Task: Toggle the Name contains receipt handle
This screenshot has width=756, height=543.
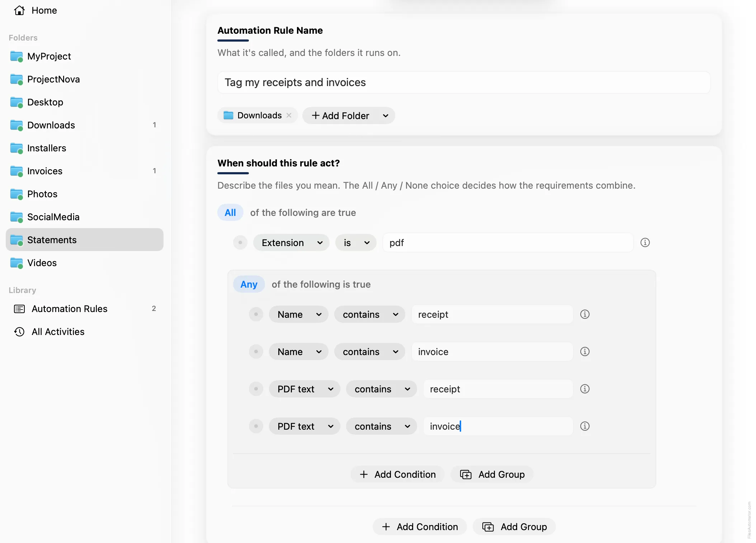Action: pos(256,315)
